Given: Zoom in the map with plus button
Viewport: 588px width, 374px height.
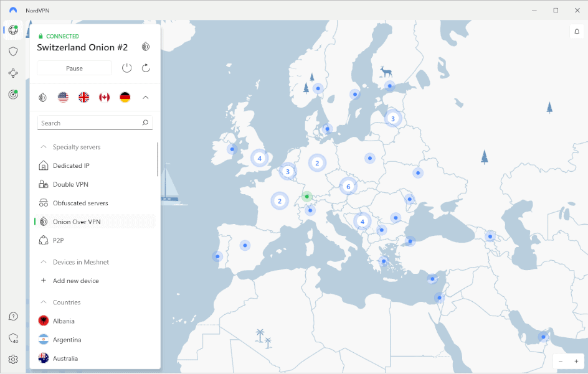Looking at the screenshot, I should pyautogui.click(x=576, y=362).
